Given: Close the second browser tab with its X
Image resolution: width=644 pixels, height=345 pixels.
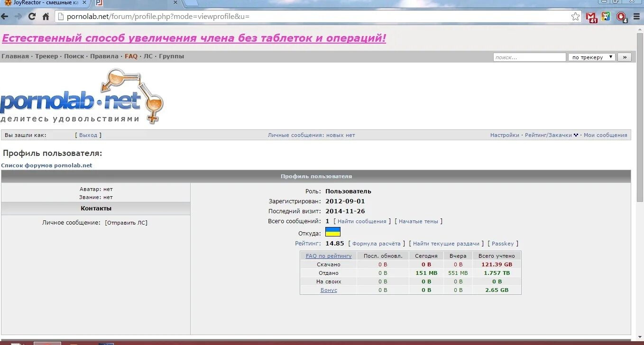Looking at the screenshot, I should (x=175, y=2).
